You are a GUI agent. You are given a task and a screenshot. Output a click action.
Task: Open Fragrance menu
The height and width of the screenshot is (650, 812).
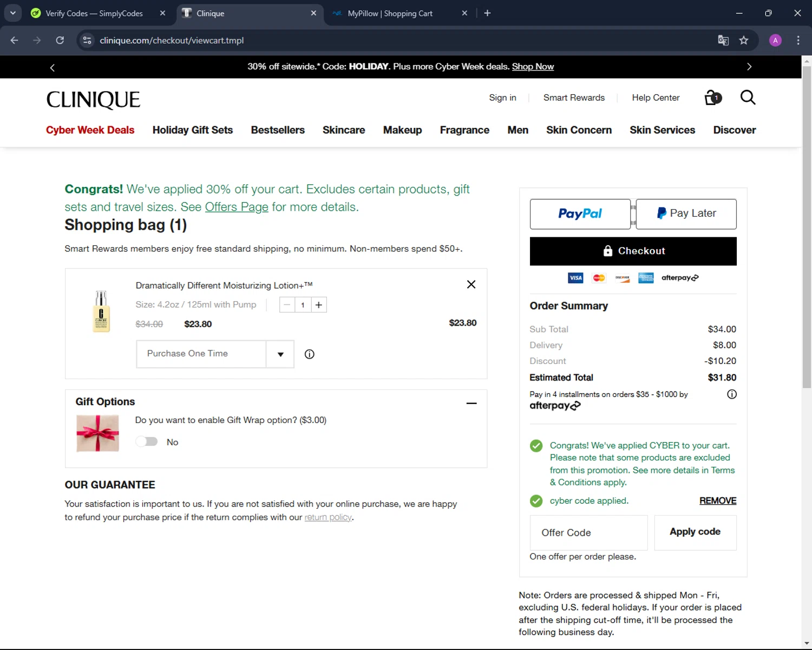[x=464, y=130]
